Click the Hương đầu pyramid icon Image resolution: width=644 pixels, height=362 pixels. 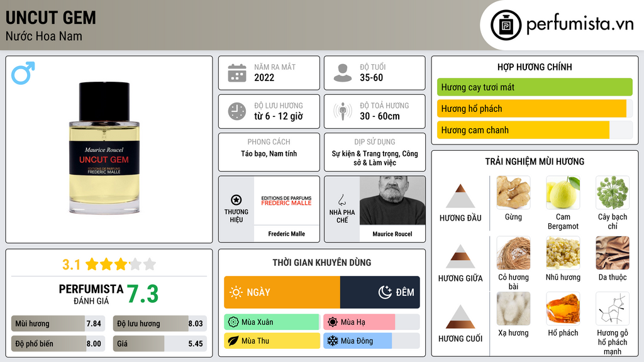[460, 196]
